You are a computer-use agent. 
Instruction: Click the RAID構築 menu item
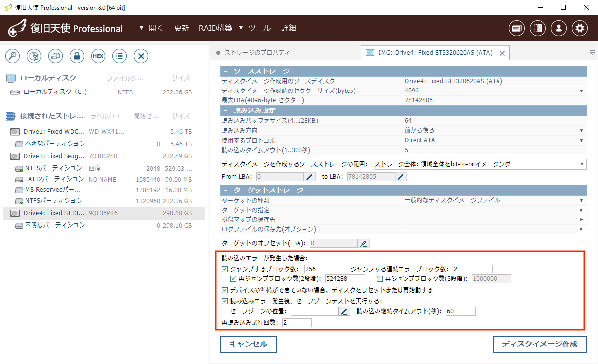215,28
